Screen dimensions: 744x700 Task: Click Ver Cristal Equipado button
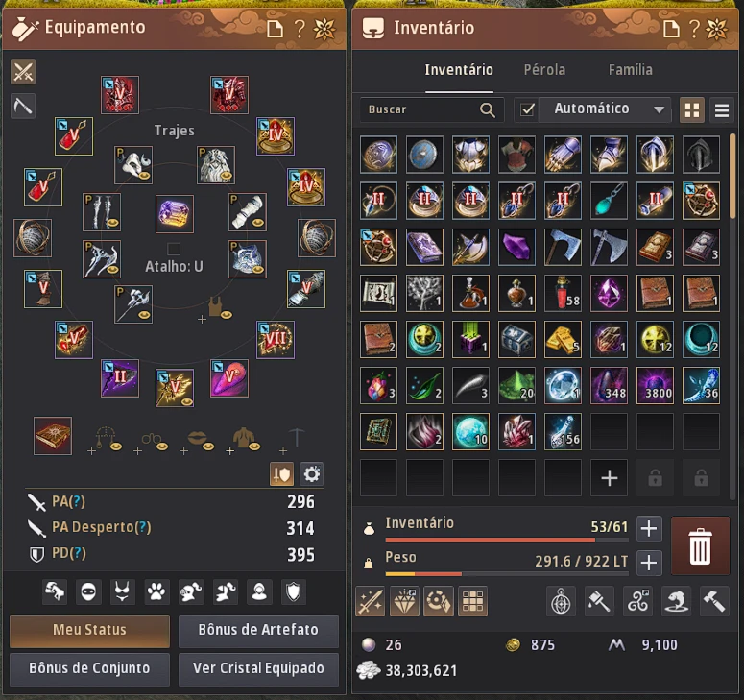[x=258, y=668]
